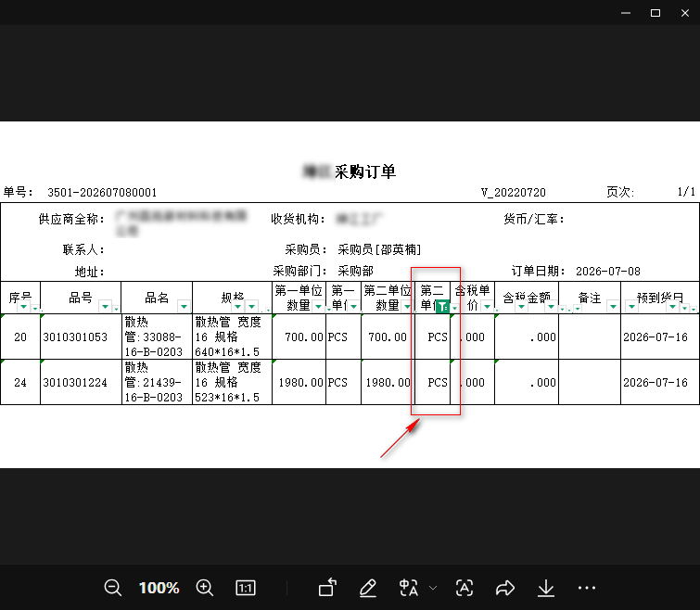Click active green filter on 第二单位 column
The width and height of the screenshot is (700, 610).
[x=442, y=307]
